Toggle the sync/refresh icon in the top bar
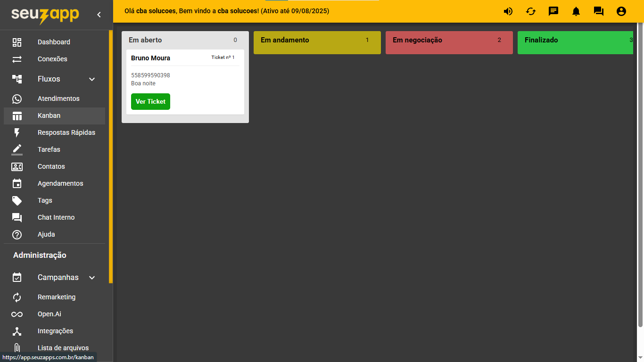The image size is (644, 362). pyautogui.click(x=530, y=11)
